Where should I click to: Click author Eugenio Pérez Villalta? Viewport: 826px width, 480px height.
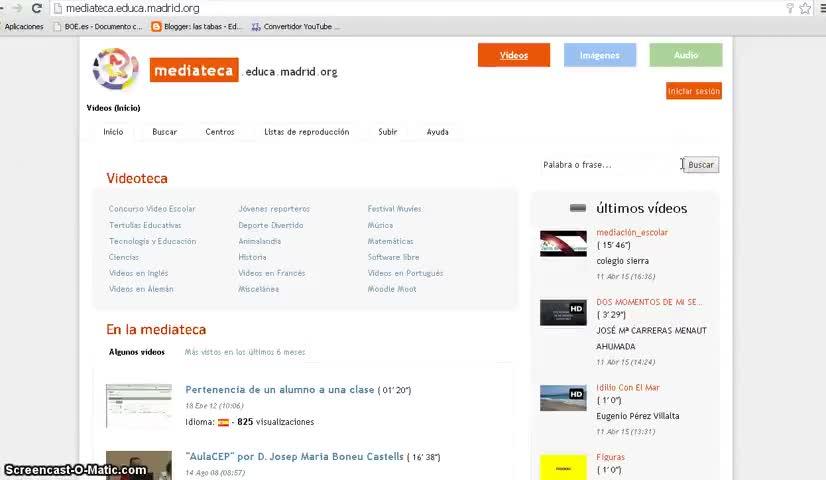click(637, 416)
